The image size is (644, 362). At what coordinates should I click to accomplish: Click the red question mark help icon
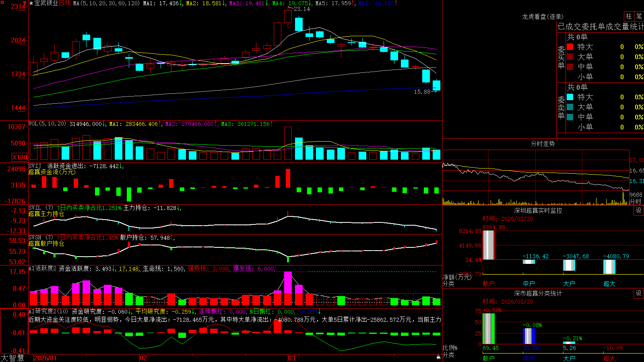point(25,3)
